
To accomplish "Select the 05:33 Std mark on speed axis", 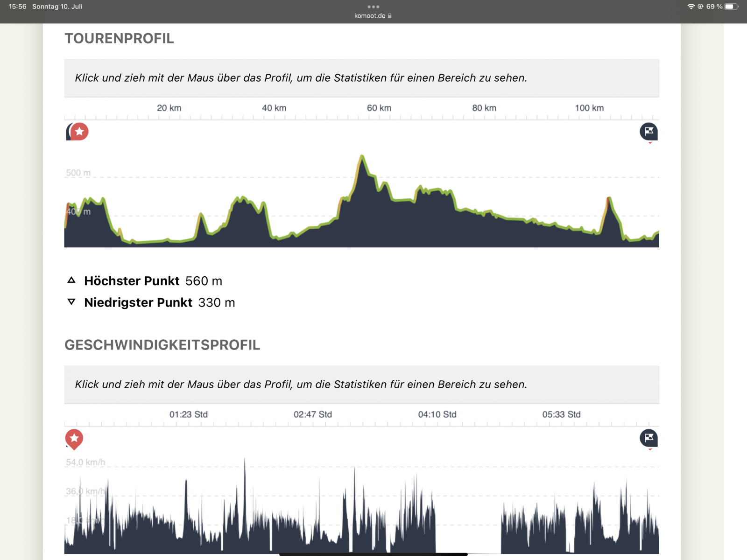I will coord(561,414).
